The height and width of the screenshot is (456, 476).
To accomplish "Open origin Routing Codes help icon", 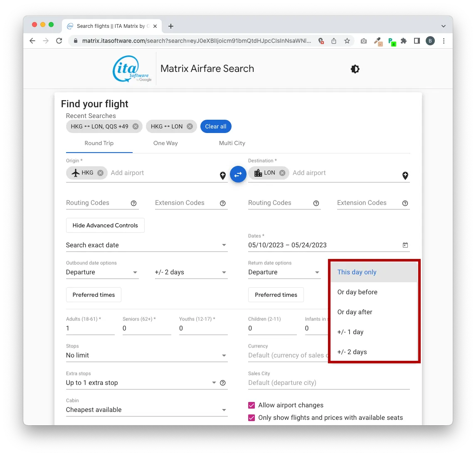I will (133, 203).
